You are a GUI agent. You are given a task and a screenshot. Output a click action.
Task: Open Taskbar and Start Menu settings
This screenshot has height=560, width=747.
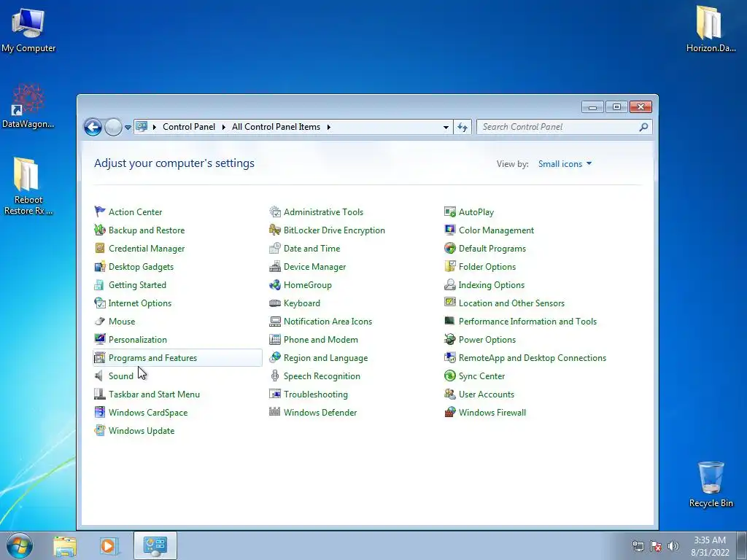point(154,394)
